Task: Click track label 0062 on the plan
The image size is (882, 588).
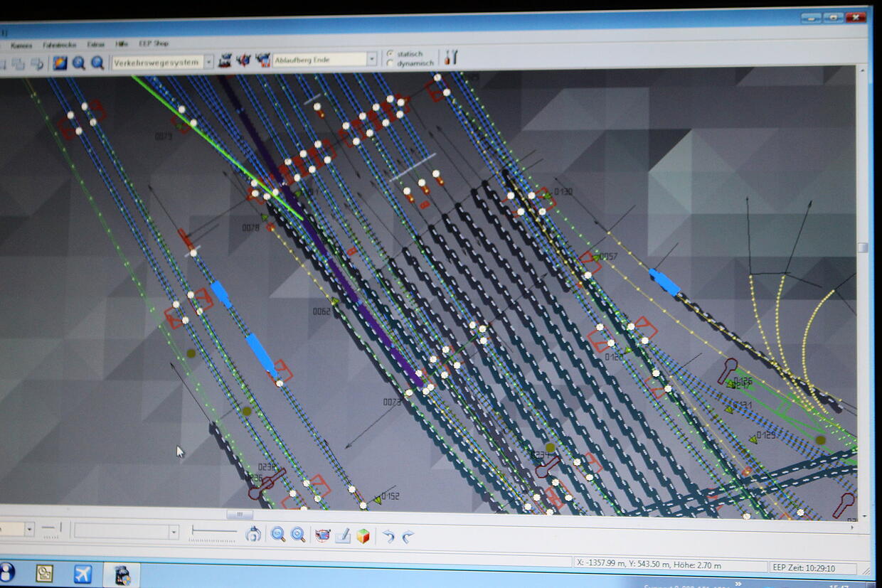Action: [x=322, y=311]
